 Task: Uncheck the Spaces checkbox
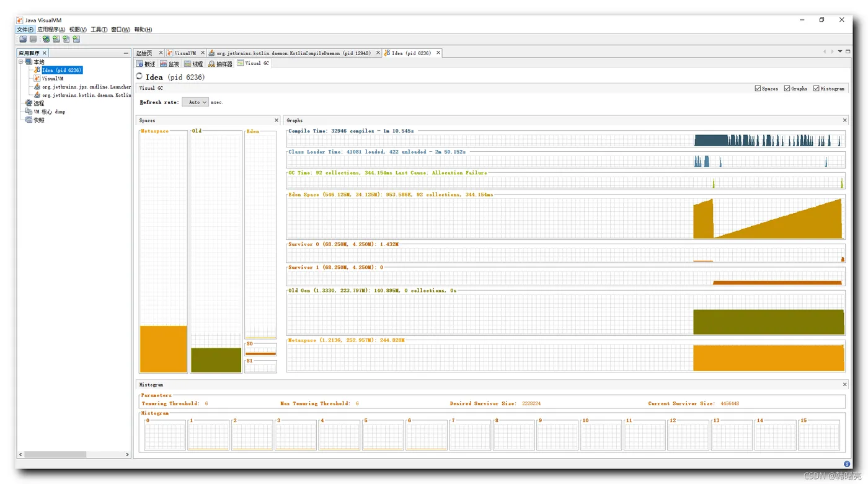click(758, 89)
